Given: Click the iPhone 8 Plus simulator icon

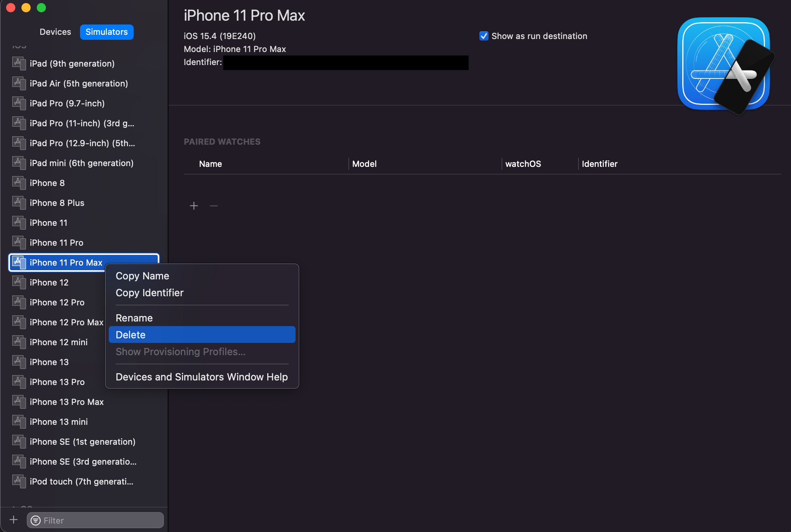Looking at the screenshot, I should coord(19,202).
